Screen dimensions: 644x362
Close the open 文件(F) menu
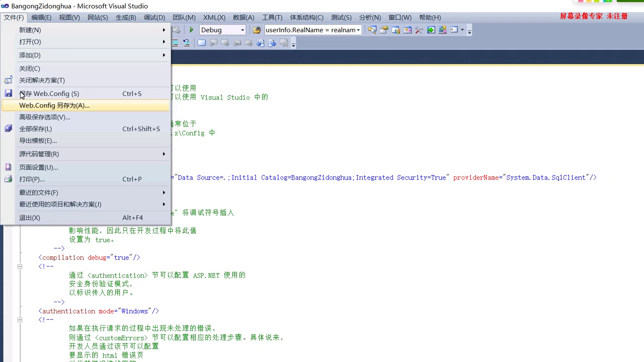click(x=14, y=17)
